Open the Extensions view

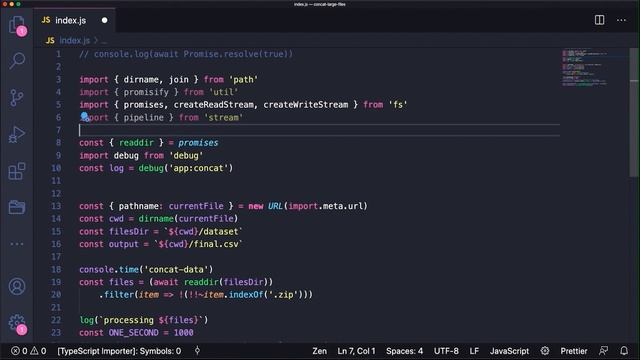point(17,171)
